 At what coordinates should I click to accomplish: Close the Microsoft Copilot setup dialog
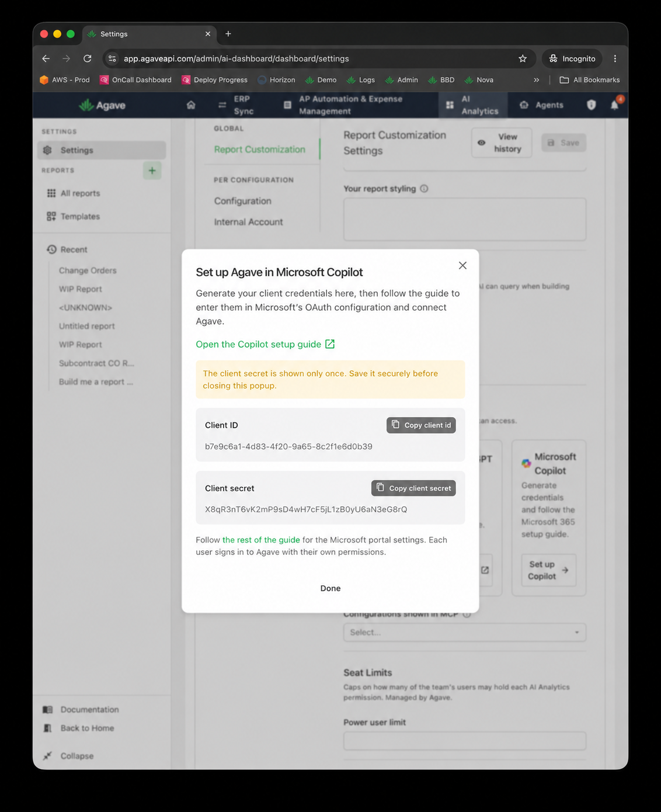coord(462,266)
